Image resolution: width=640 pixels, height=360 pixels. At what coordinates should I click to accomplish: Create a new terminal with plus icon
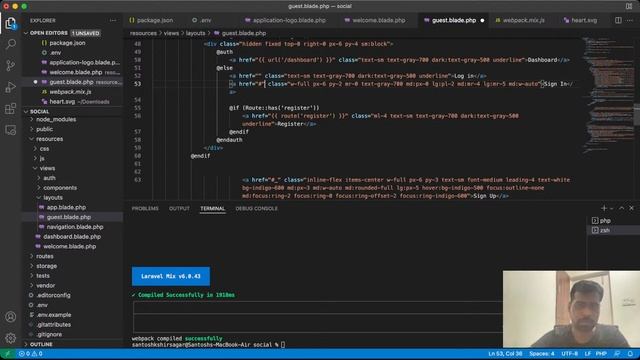[x=604, y=208]
